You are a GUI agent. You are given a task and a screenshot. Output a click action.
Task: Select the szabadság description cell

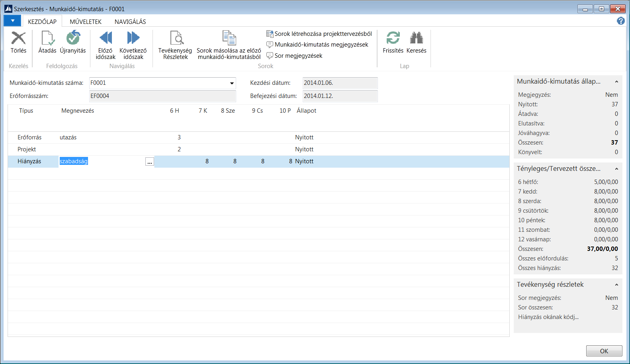[102, 161]
